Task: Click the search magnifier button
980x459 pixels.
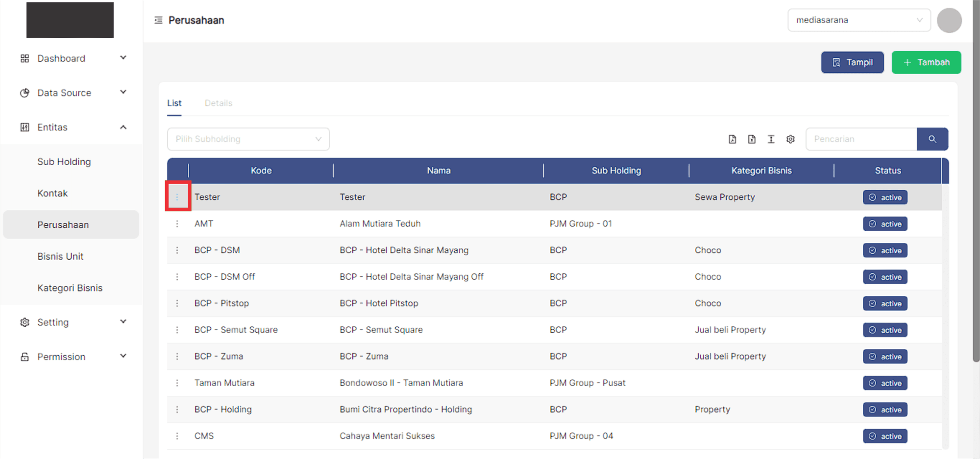Action: click(932, 139)
